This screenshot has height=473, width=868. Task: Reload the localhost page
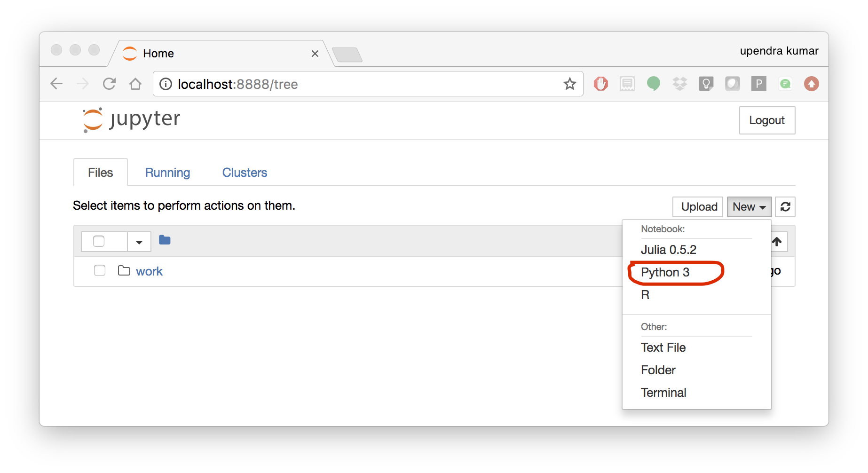(x=109, y=84)
